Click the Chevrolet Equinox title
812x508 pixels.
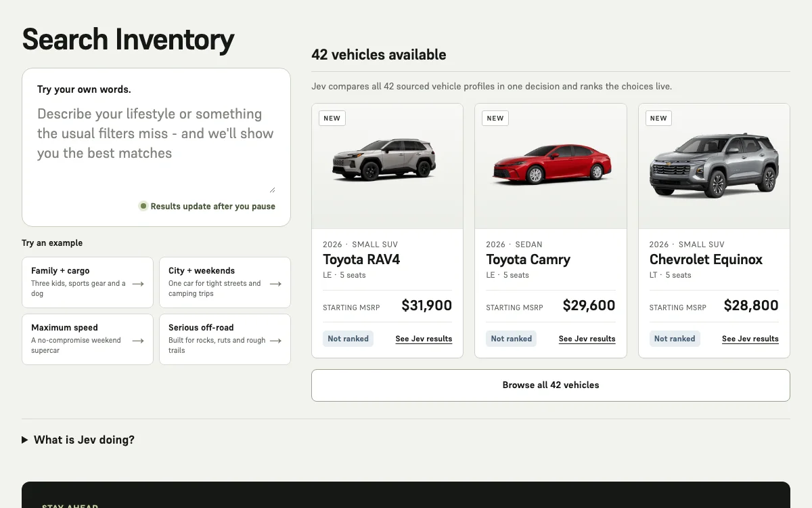point(706,259)
